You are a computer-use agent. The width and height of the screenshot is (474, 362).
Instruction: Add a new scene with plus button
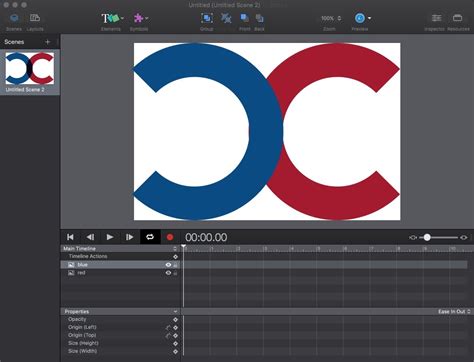(48, 42)
